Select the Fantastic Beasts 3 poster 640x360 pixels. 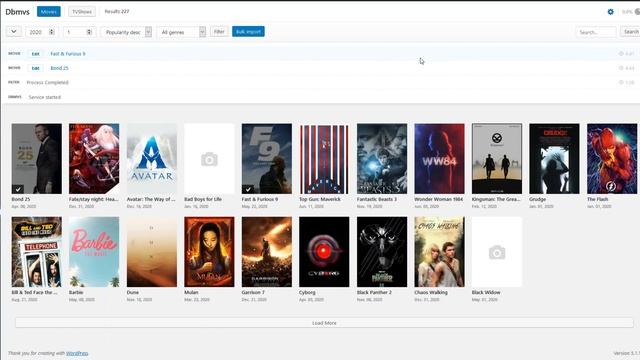(x=382, y=159)
